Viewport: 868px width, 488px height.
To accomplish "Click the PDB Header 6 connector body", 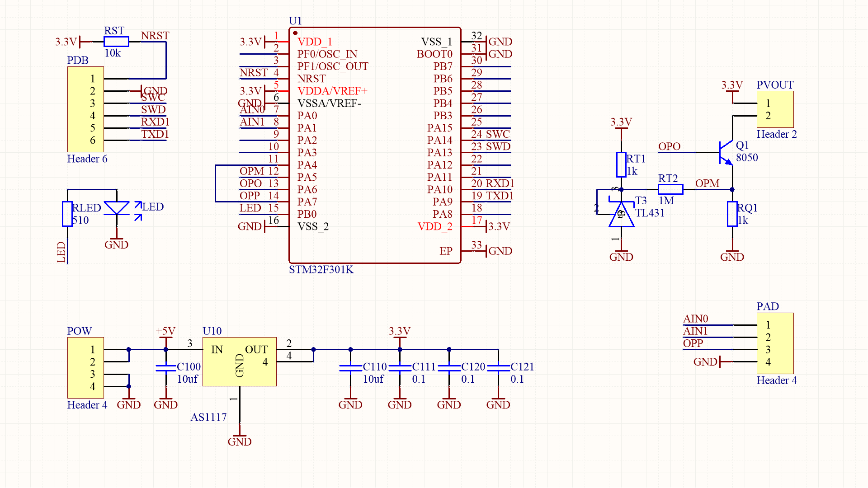I will tap(85, 109).
